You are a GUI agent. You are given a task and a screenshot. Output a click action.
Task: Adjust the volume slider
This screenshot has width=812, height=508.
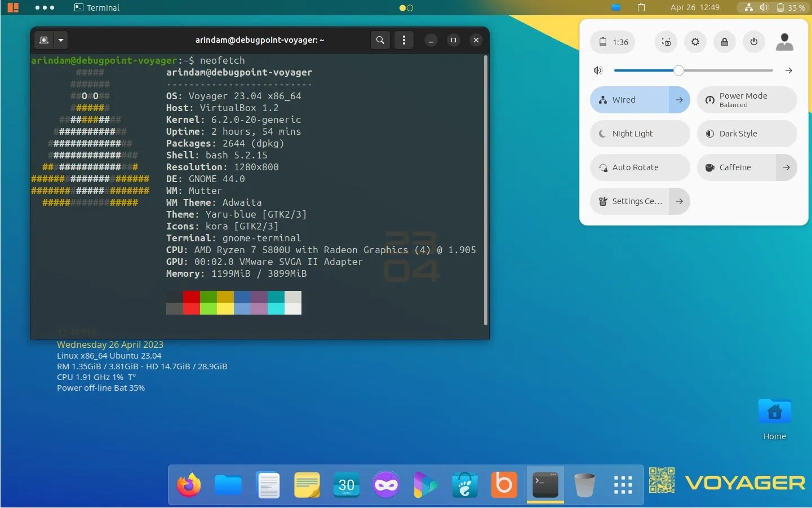click(x=678, y=70)
